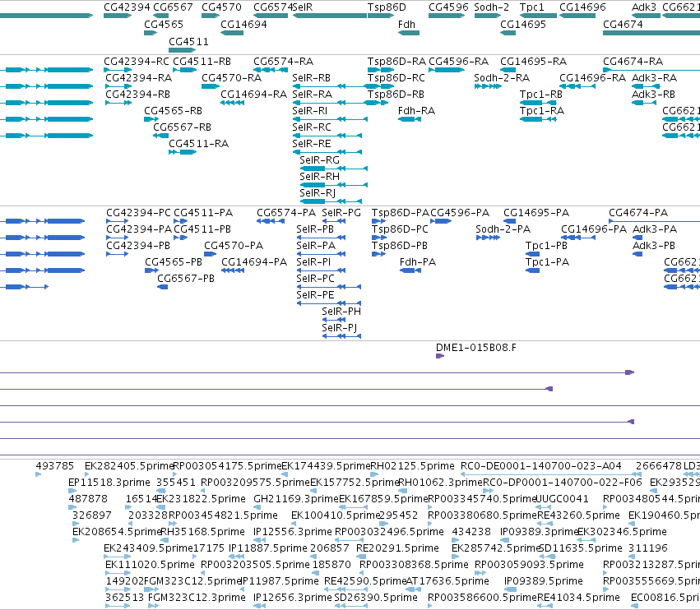
Task: Click protein SelR-PJ label
Action: [x=339, y=327]
